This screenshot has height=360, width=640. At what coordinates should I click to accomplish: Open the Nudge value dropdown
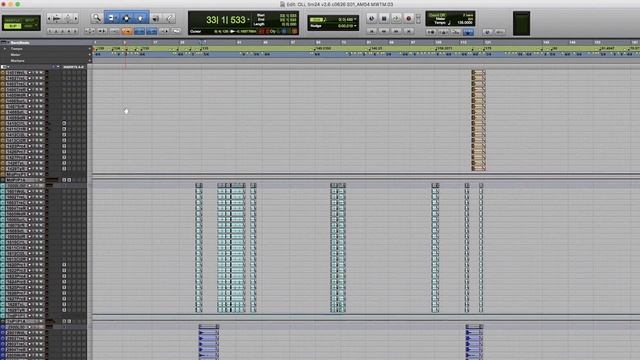coord(355,26)
